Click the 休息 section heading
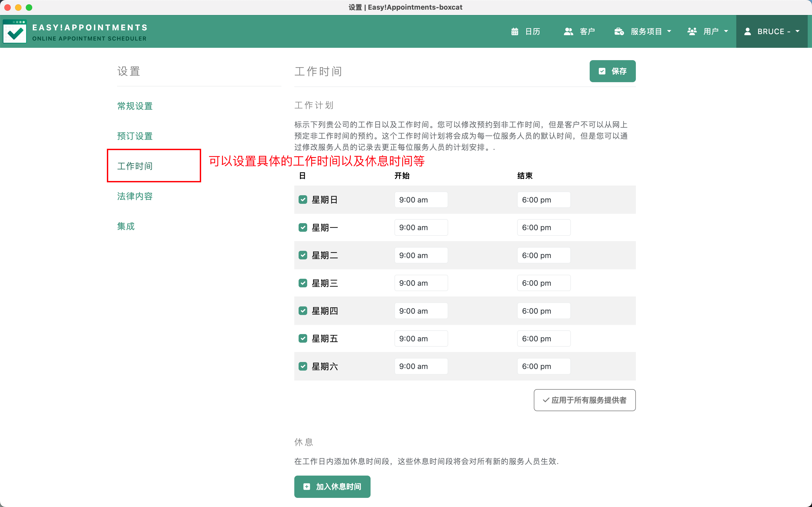The height and width of the screenshot is (507, 812). pyautogui.click(x=303, y=442)
